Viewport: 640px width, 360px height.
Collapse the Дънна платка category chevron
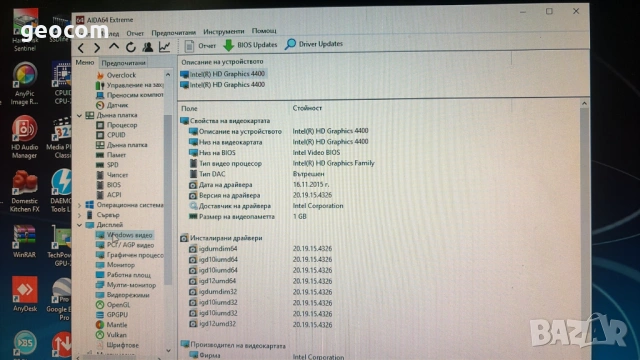[80, 116]
